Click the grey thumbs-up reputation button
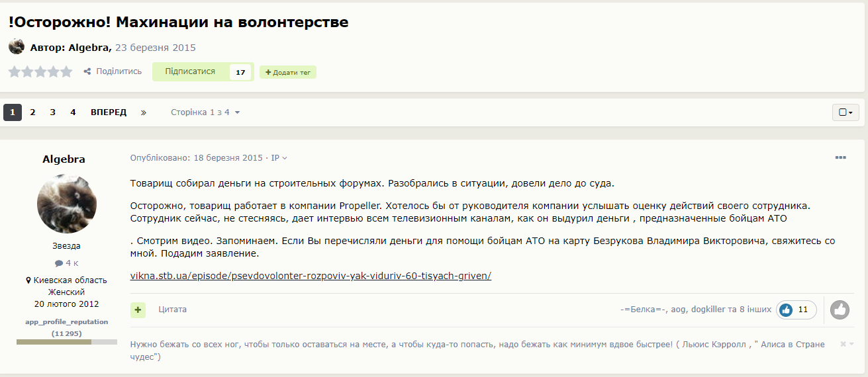This screenshot has height=377, width=868. [840, 310]
